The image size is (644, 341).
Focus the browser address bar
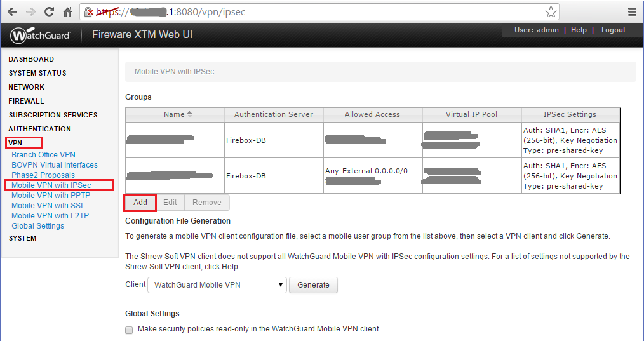[x=320, y=12]
